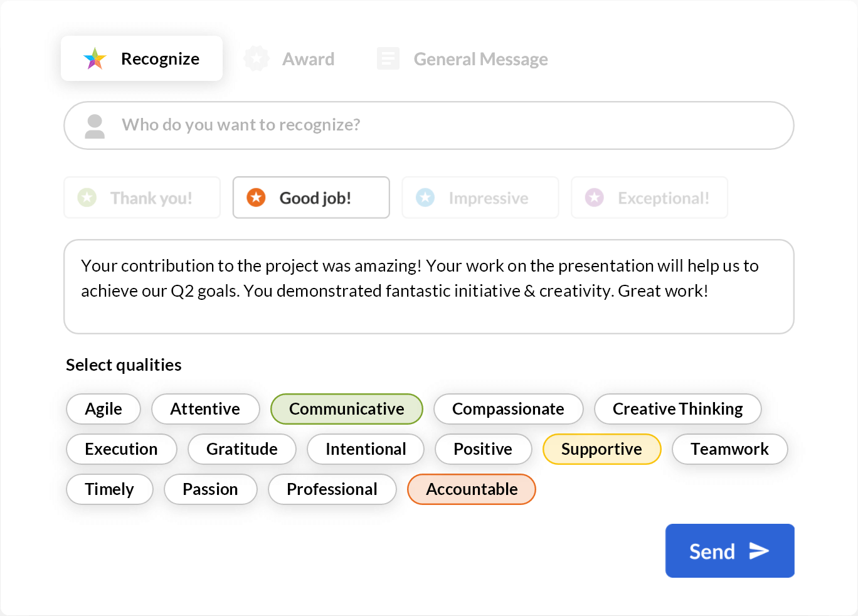Click the blue star on Impressive
Screen dimensions: 858x616
pyautogui.click(x=425, y=198)
